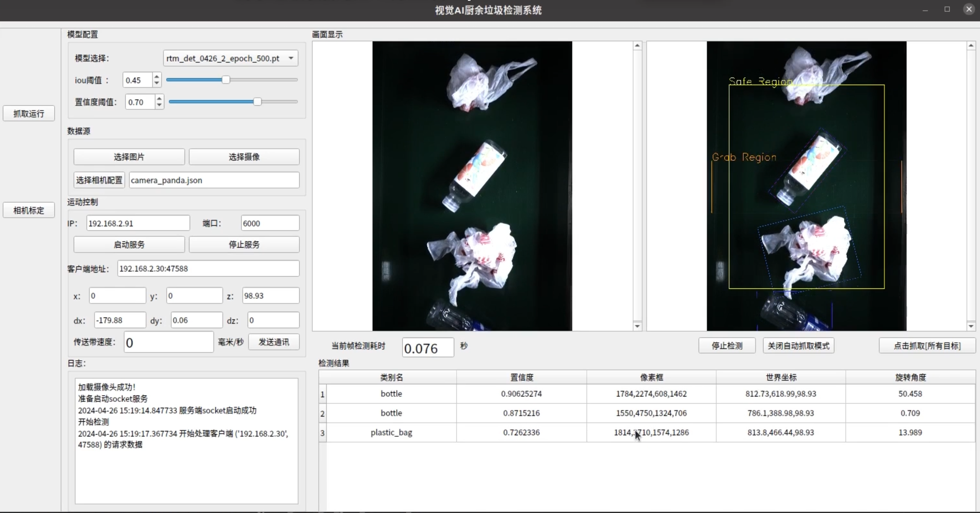Select row header 2 in results table
The height and width of the screenshot is (513, 980).
[x=322, y=414]
